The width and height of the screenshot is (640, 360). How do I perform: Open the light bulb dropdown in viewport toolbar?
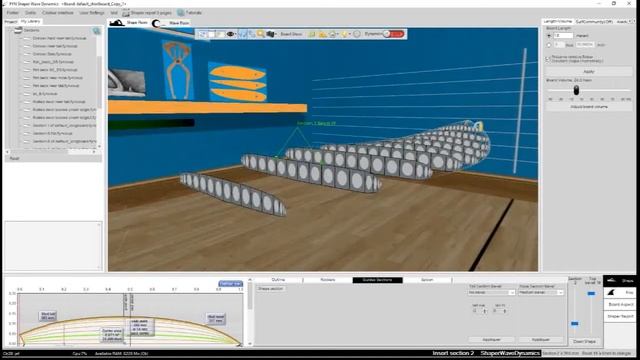click(x=345, y=34)
